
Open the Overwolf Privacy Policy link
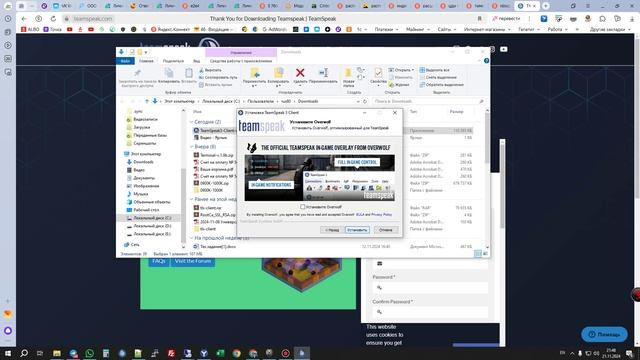(382, 214)
